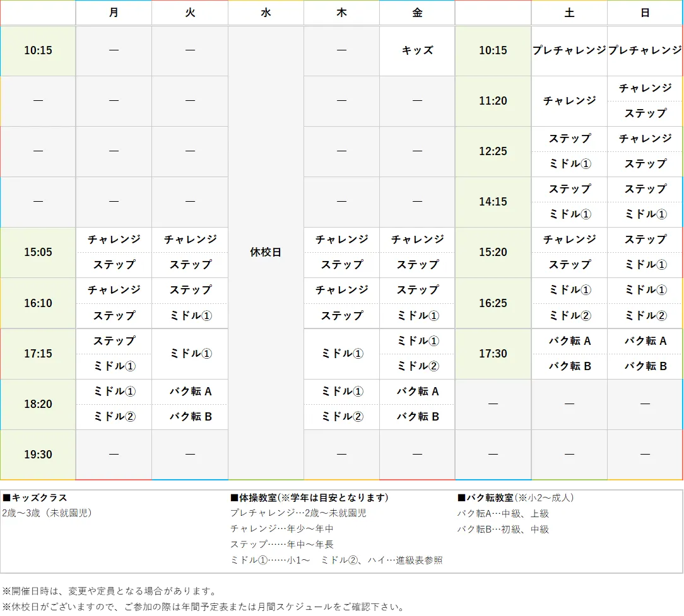Click the 19:30 bottom time label
The height and width of the screenshot is (616, 684).
tap(37, 454)
